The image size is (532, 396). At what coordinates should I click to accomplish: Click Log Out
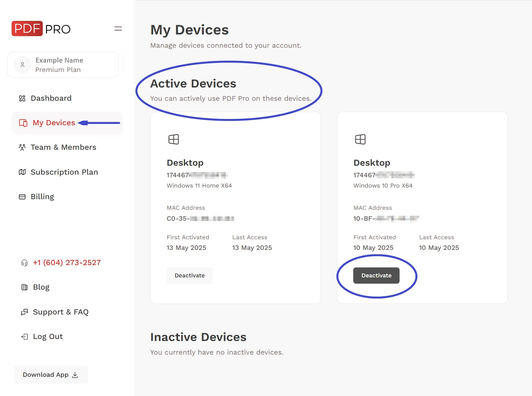tap(42, 337)
